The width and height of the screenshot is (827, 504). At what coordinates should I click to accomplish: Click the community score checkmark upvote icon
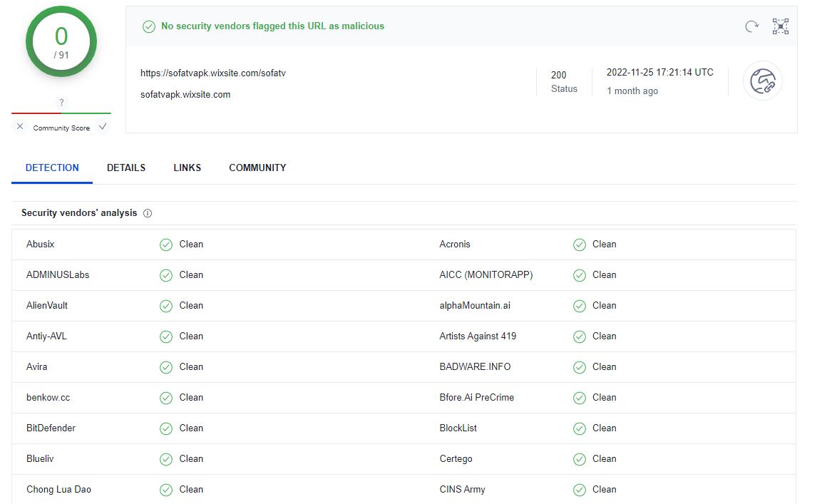[x=103, y=127]
